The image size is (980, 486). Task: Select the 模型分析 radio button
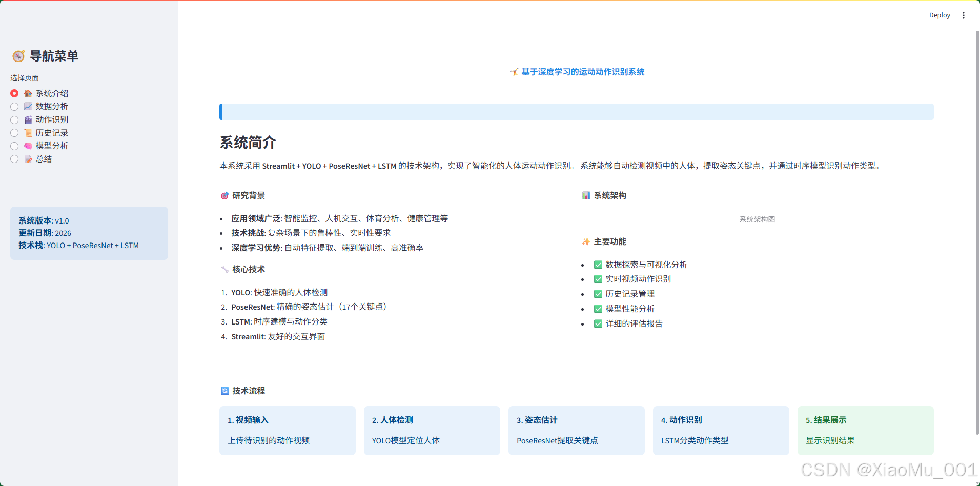(x=14, y=146)
